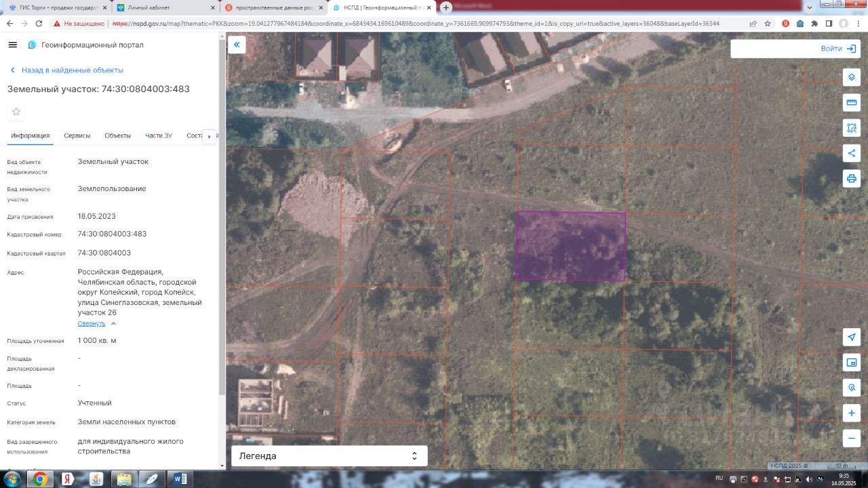The image size is (868, 488).
Task: Click the highlighted purple parcel on map
Action: [x=570, y=246]
